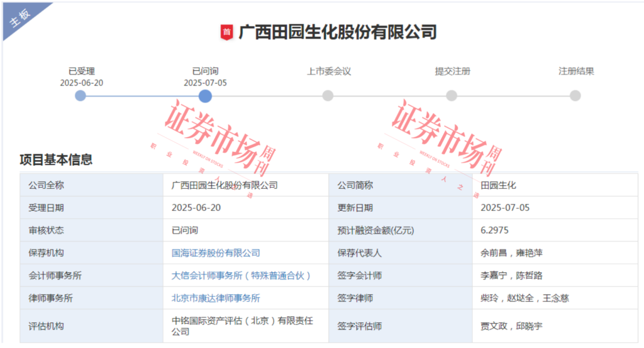Select the 已受理 timeline step dot
The image size is (644, 348).
(x=80, y=95)
